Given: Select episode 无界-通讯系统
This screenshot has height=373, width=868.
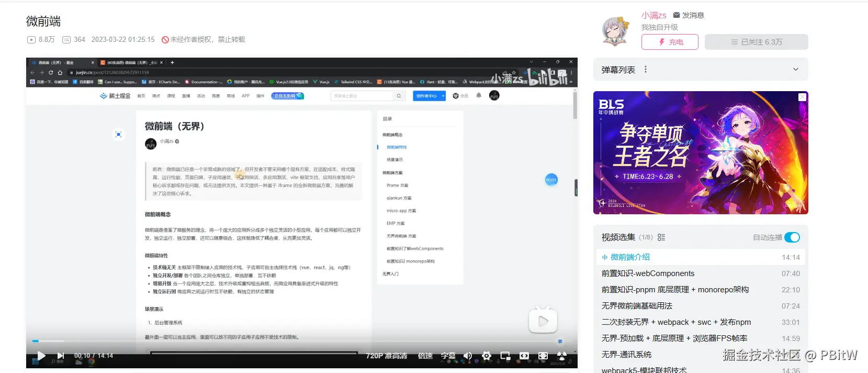Looking at the screenshot, I should (701, 355).
